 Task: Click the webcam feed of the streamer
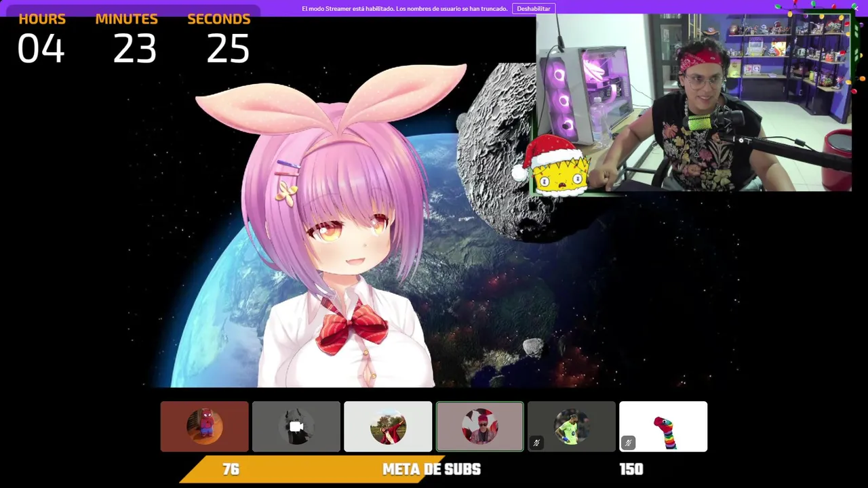tap(694, 103)
